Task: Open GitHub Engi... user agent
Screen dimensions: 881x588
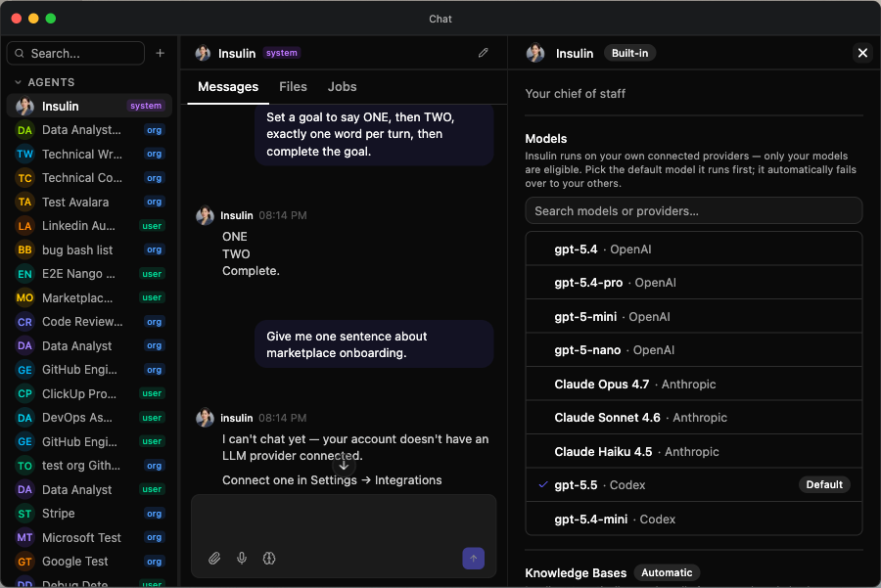Action: point(89,441)
